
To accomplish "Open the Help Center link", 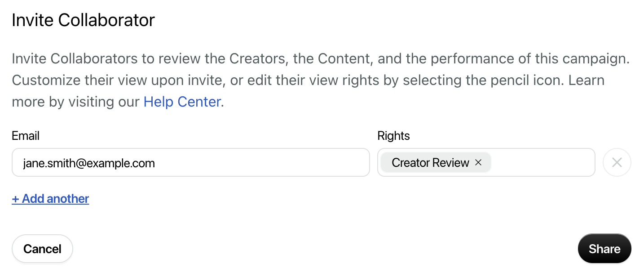I will (182, 102).
